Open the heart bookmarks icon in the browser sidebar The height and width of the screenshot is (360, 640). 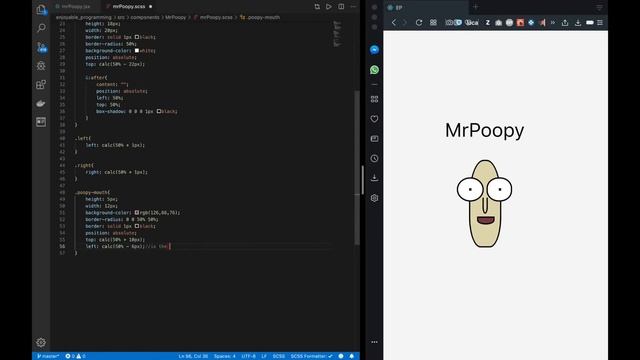pyautogui.click(x=374, y=119)
